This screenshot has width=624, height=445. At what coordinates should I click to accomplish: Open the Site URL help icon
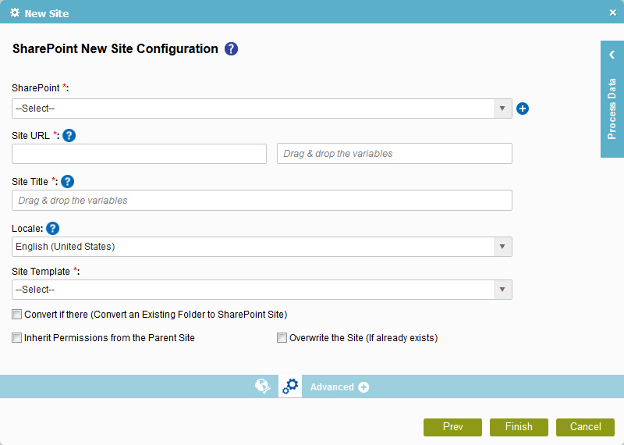pyautogui.click(x=69, y=136)
